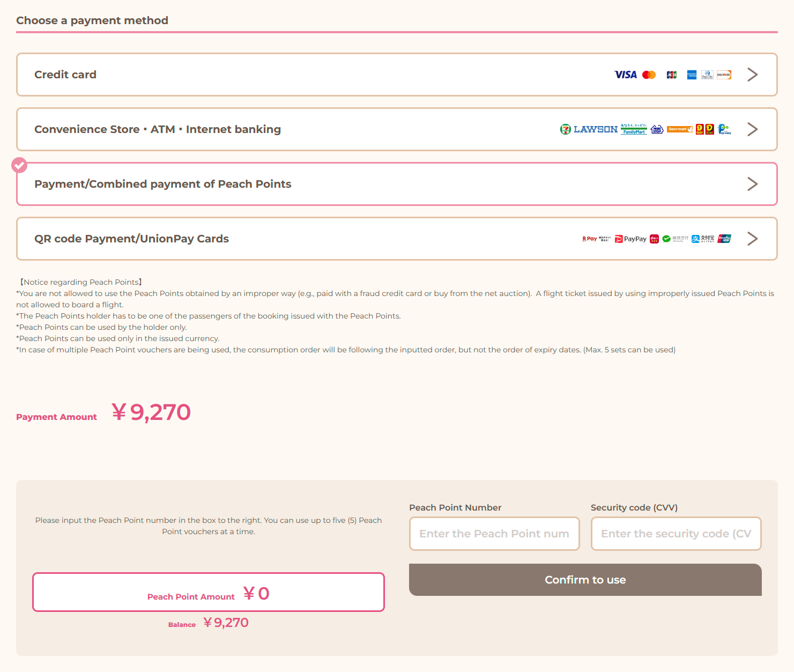Click the Ministop logo

(x=657, y=129)
